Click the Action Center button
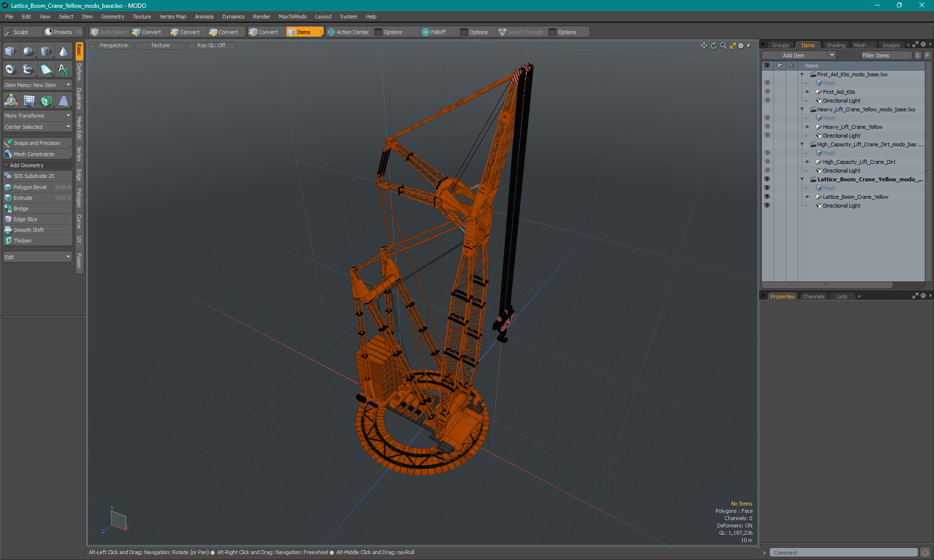The image size is (934, 560). tap(348, 32)
